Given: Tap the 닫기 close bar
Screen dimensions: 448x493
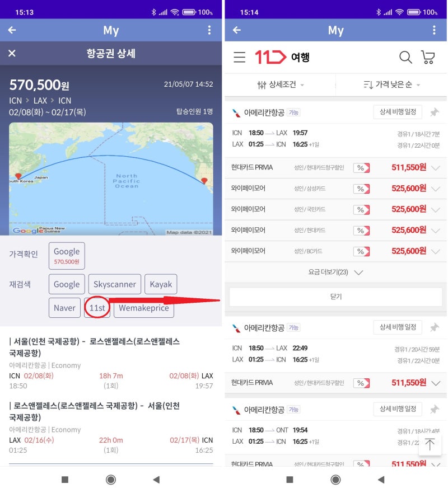Looking at the screenshot, I should pos(335,297).
